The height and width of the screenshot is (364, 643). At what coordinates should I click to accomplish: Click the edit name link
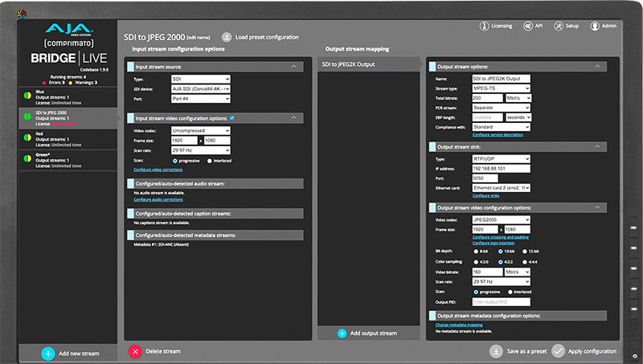click(x=199, y=38)
